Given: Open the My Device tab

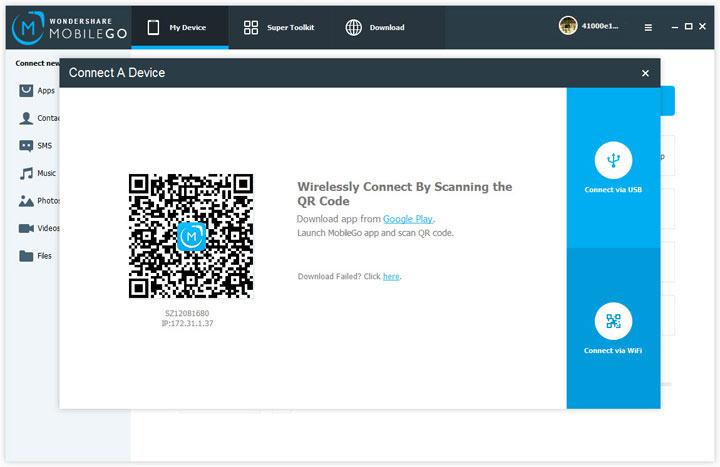Looking at the screenshot, I should (180, 28).
